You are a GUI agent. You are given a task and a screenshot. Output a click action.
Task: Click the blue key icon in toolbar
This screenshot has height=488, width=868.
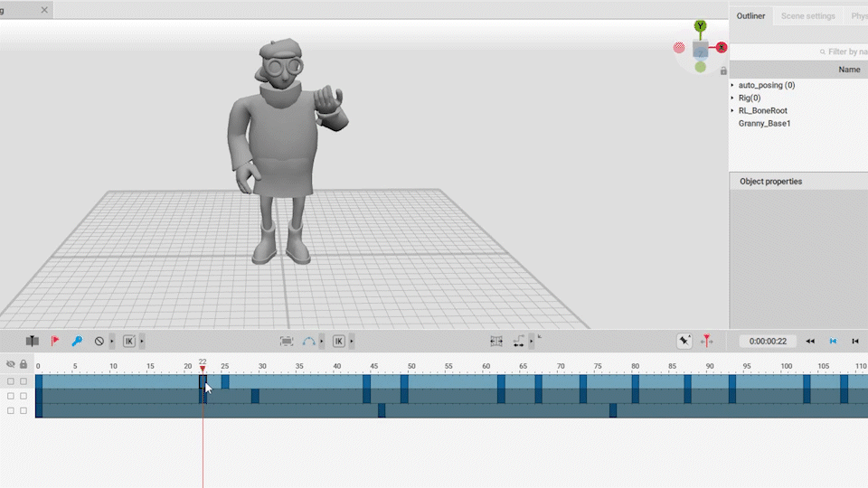(x=77, y=342)
